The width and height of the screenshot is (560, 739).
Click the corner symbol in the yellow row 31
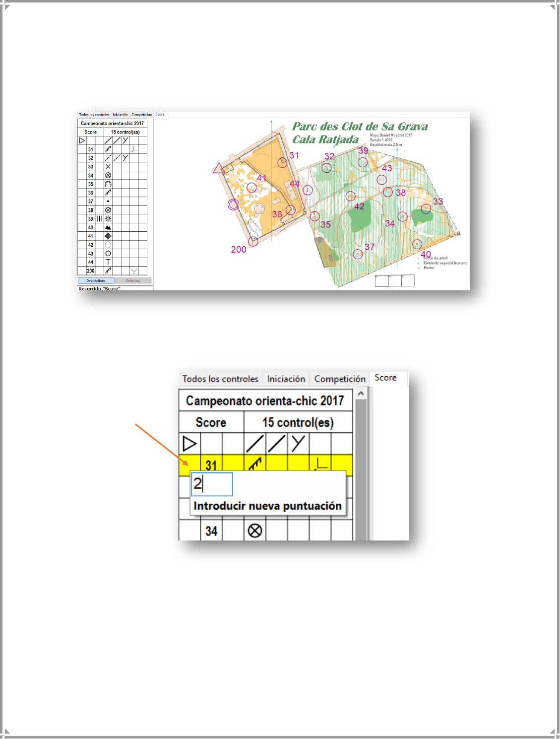(321, 464)
